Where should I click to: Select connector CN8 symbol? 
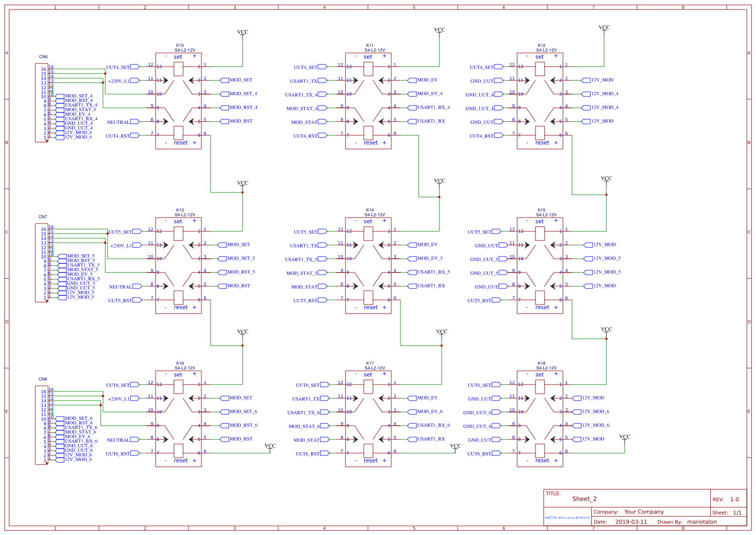[40, 425]
